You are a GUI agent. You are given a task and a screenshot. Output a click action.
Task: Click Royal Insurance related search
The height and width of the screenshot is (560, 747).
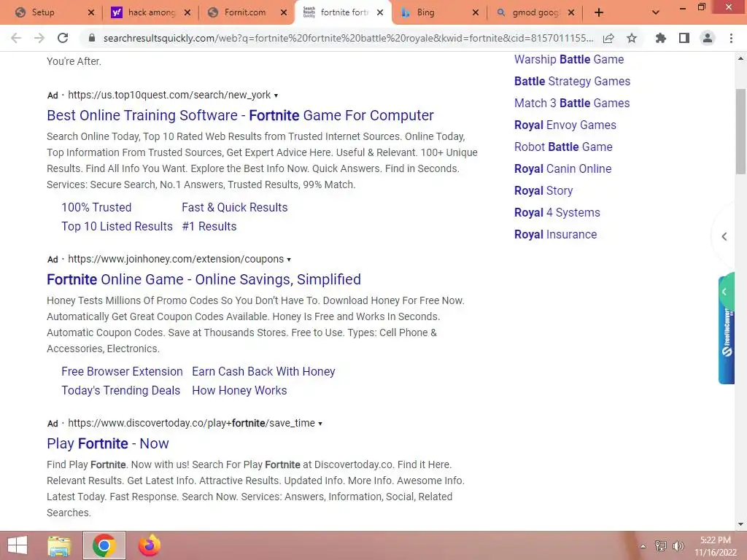click(555, 235)
